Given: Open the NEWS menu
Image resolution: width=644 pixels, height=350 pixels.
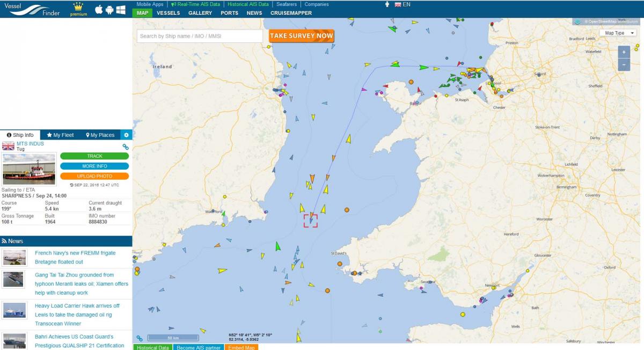Looking at the screenshot, I should [x=254, y=13].
